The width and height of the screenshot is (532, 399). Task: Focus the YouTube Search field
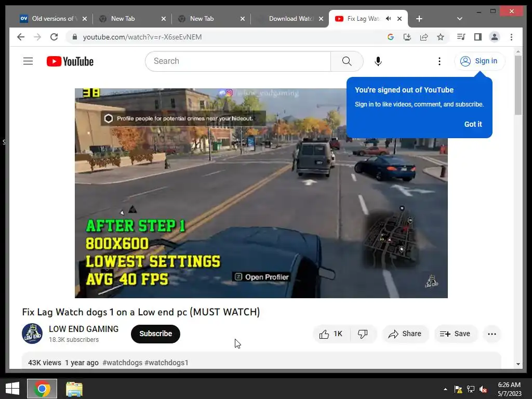coord(238,61)
